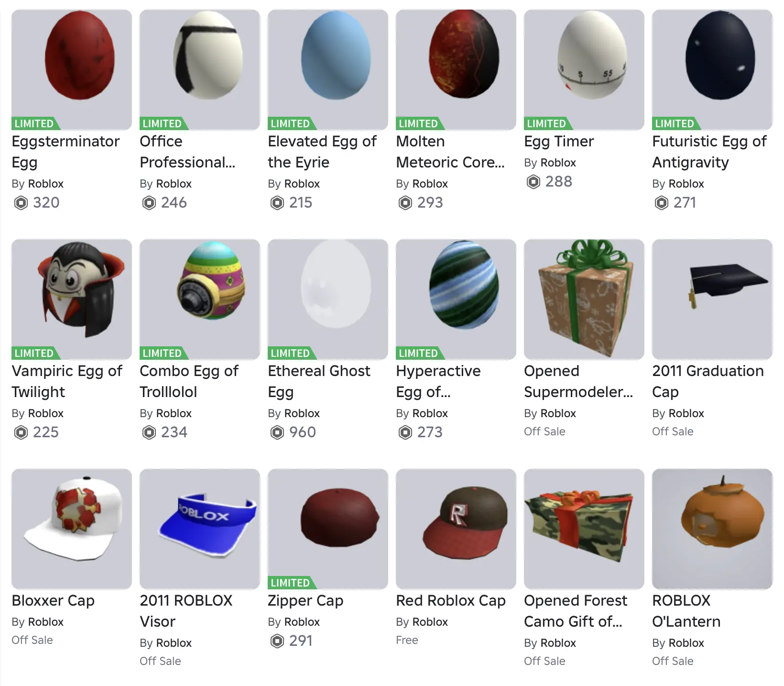Open Roblox creator link under Bloxxer Cap

click(46, 622)
